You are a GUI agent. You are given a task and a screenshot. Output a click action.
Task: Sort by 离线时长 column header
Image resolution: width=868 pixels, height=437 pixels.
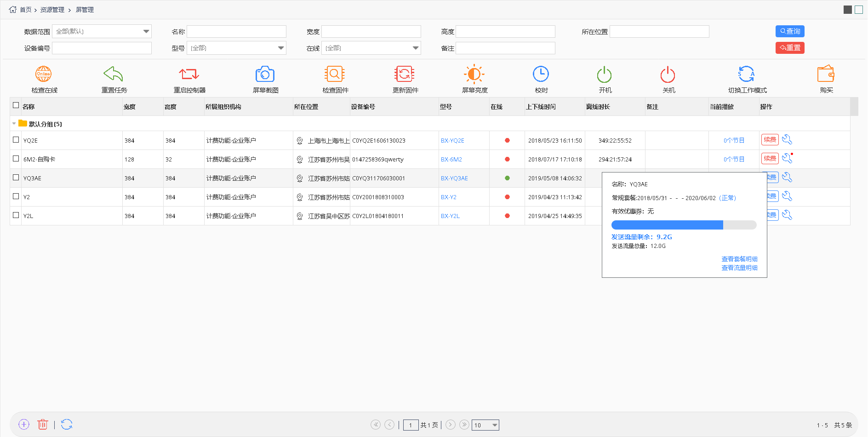click(x=598, y=107)
